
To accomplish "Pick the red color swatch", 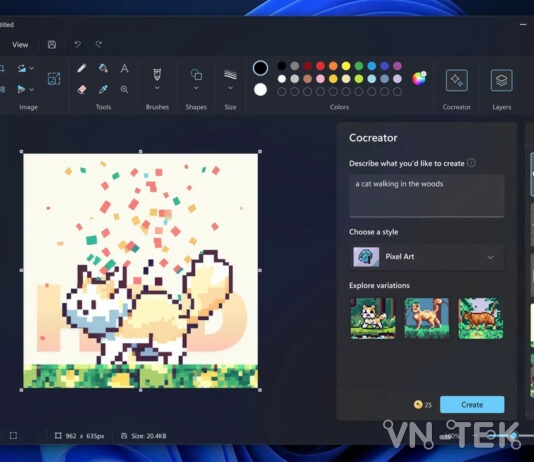I will tap(320, 66).
